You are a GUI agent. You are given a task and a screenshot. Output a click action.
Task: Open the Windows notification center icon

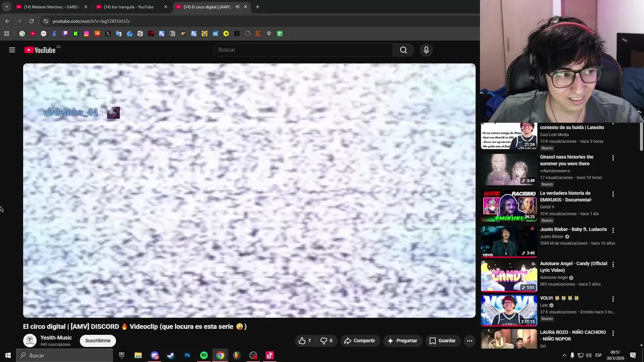pyautogui.click(x=633, y=355)
